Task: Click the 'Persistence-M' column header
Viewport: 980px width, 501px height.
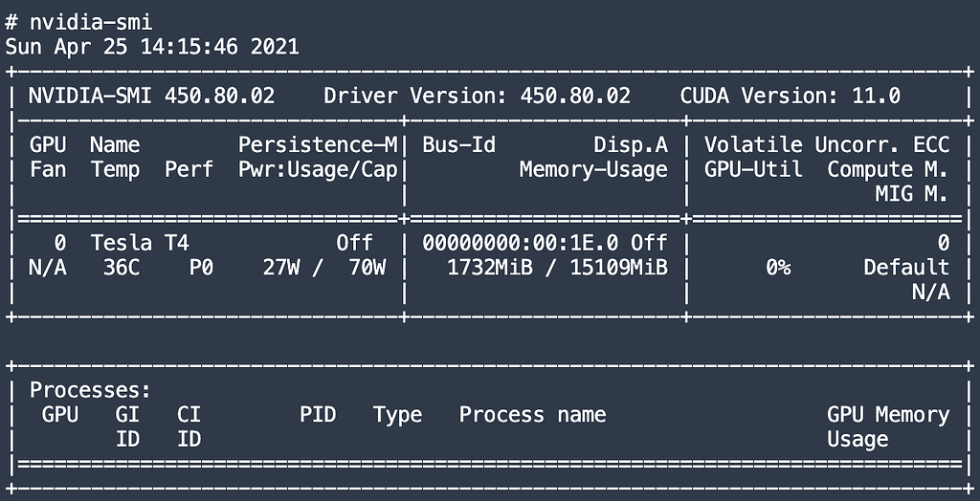Action: (318, 145)
